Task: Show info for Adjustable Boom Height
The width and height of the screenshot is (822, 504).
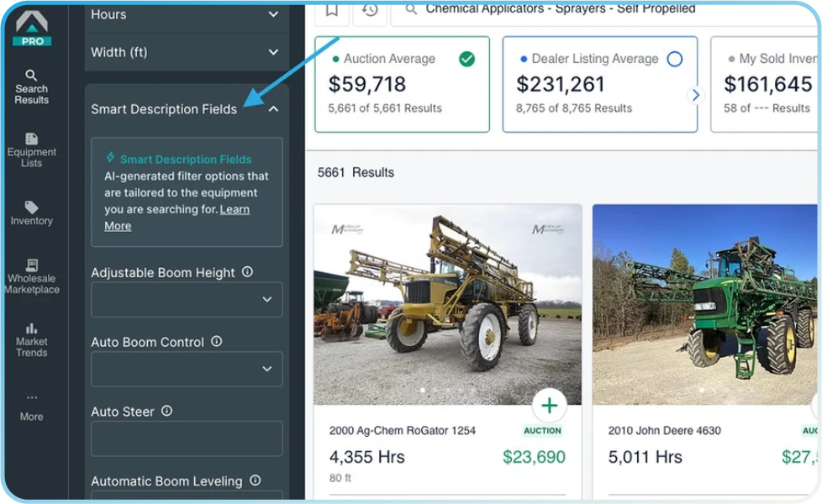Action: [247, 272]
